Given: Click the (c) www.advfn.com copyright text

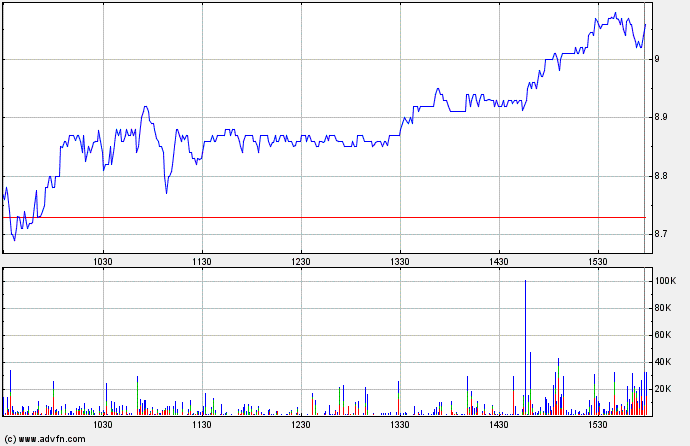Looking at the screenshot, I should pyautogui.click(x=45, y=439).
